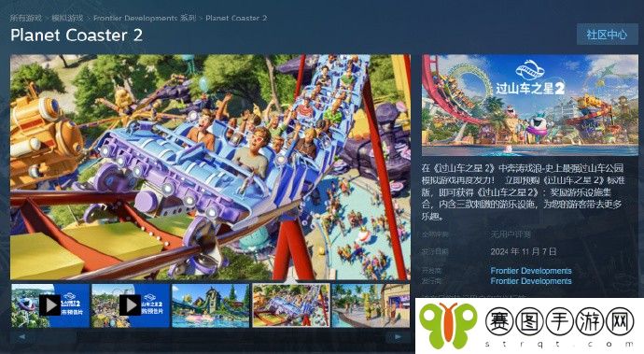Open the main roller coaster screenshot
Screen dimensions: 644x354
[210, 167]
